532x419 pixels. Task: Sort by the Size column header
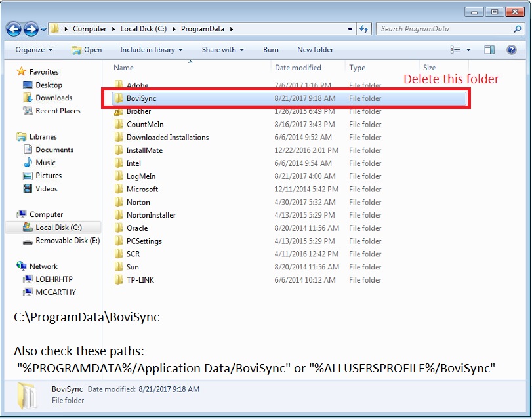click(x=429, y=68)
